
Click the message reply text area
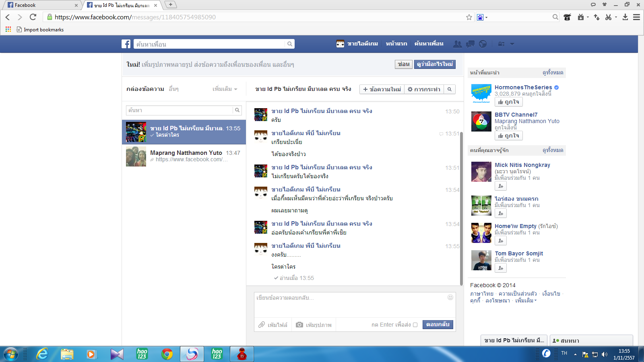355,305
